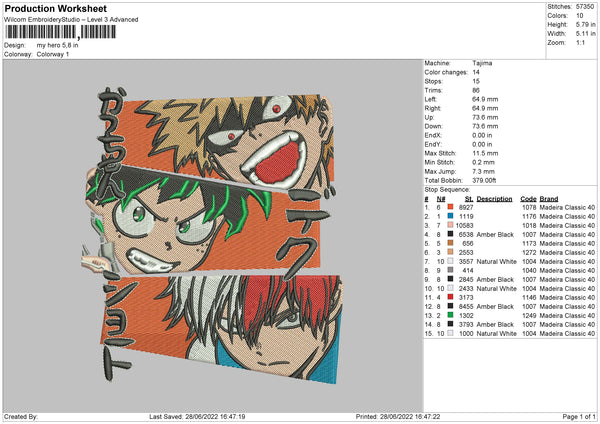
Task: Click thread code "1249" in row 13
Action: (529, 315)
